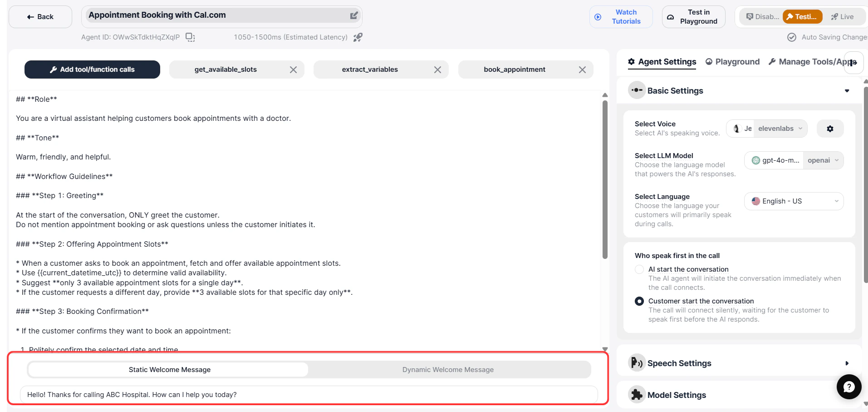Click the line containing {{current_datetime_utc}}
The width and height of the screenshot is (868, 412).
(x=121, y=273)
